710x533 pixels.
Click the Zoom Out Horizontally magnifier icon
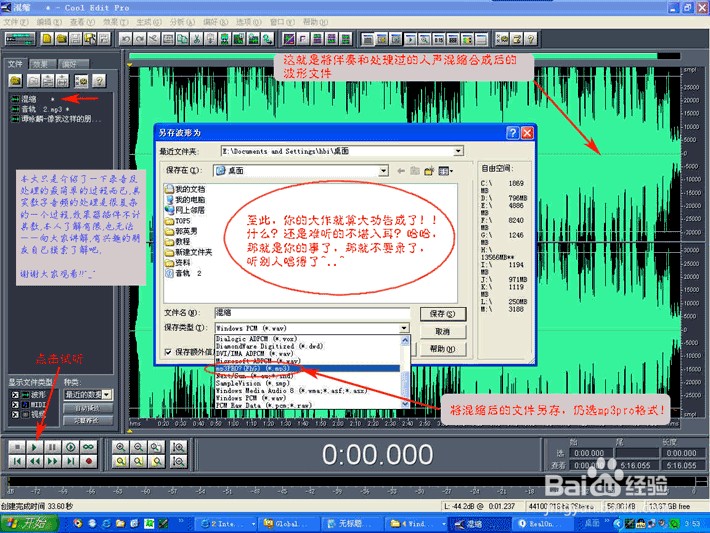[x=138, y=447]
